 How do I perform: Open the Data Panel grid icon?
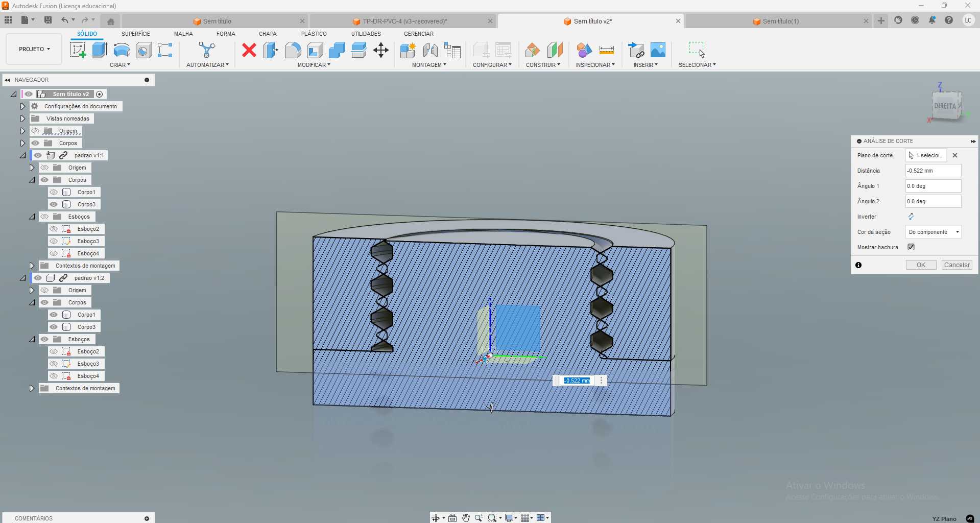(x=8, y=20)
